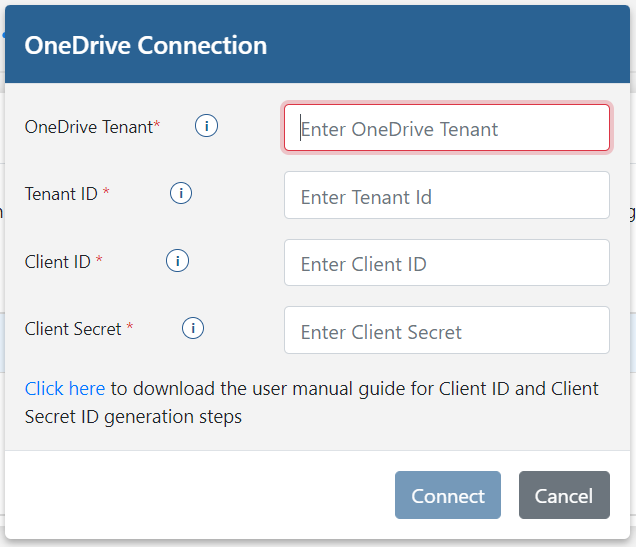
Task: Show the info tooltip for Tenant ID
Action: point(181,193)
